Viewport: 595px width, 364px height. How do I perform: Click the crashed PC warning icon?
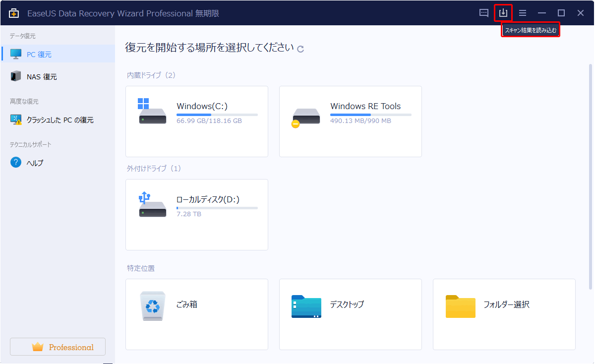tap(16, 120)
